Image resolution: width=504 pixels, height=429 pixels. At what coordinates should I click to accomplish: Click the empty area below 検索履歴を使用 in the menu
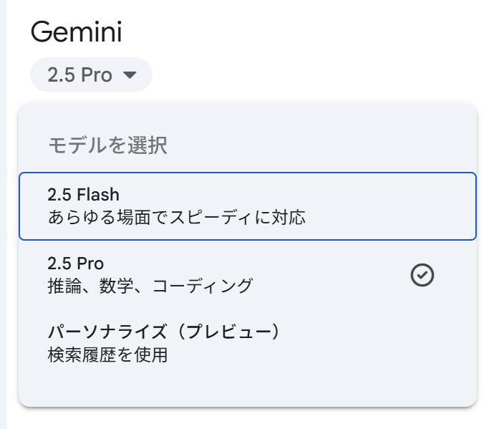pyautogui.click(x=247, y=387)
